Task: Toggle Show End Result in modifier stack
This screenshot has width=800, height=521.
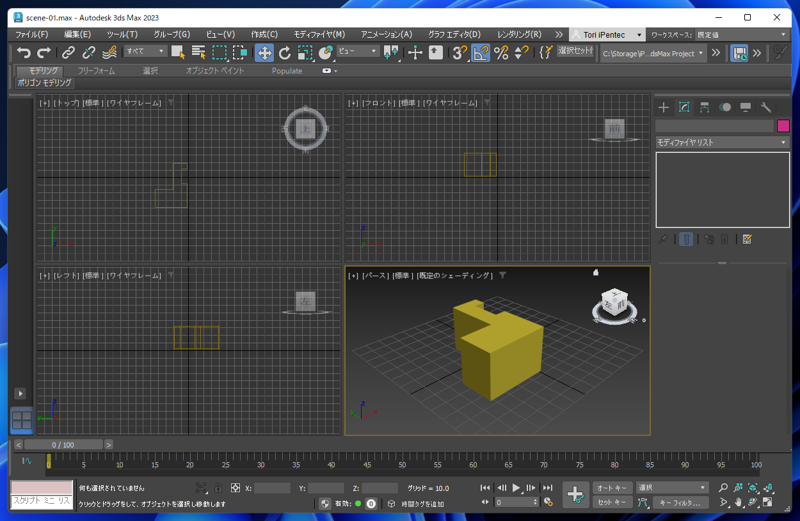Action: pyautogui.click(x=686, y=239)
